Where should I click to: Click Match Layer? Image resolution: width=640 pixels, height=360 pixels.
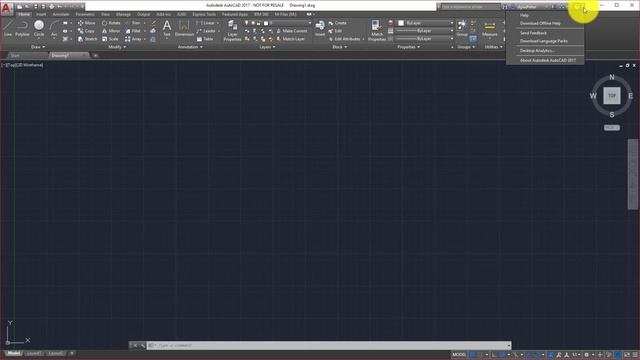[290, 39]
